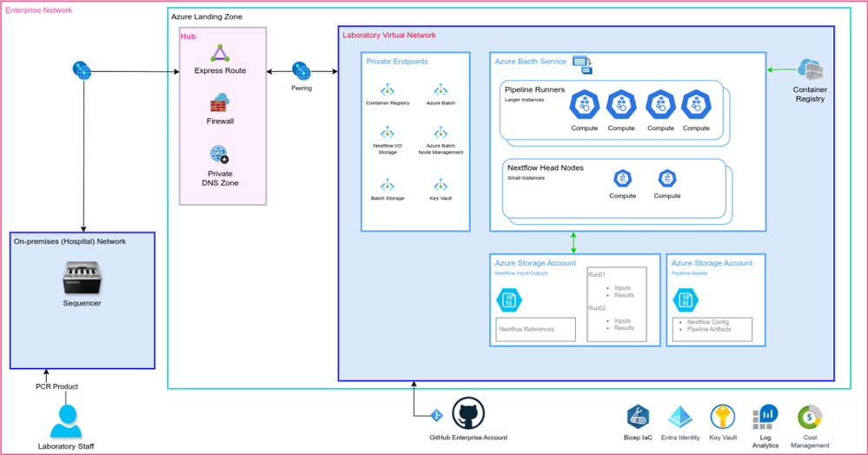The image size is (868, 455).
Task: Click the Azure Batch private endpoint icon
Action: click(441, 90)
